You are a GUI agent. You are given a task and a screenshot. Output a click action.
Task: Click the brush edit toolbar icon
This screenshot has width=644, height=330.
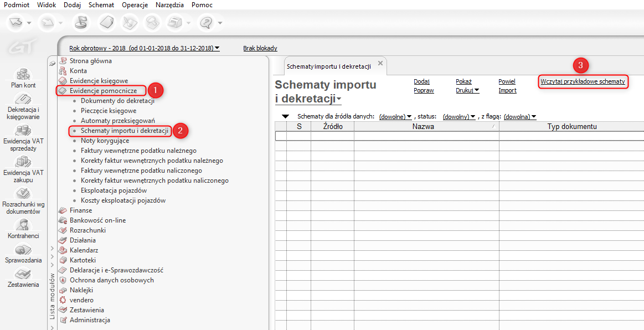point(130,23)
